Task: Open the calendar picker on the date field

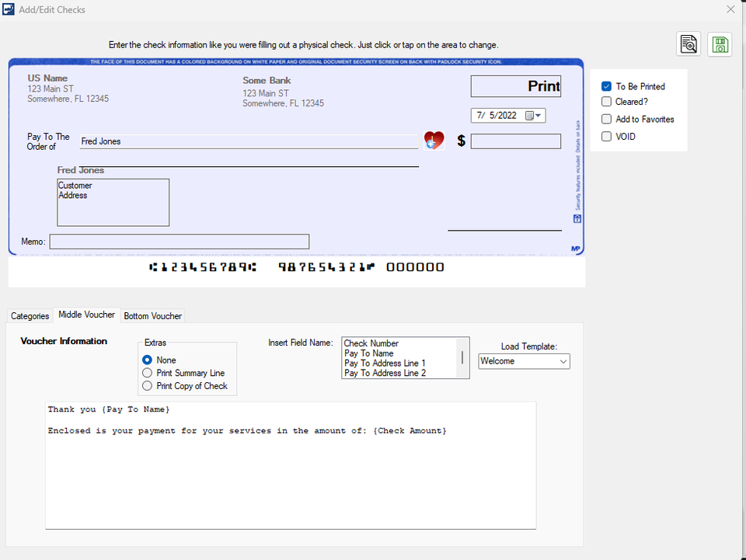Action: [528, 115]
